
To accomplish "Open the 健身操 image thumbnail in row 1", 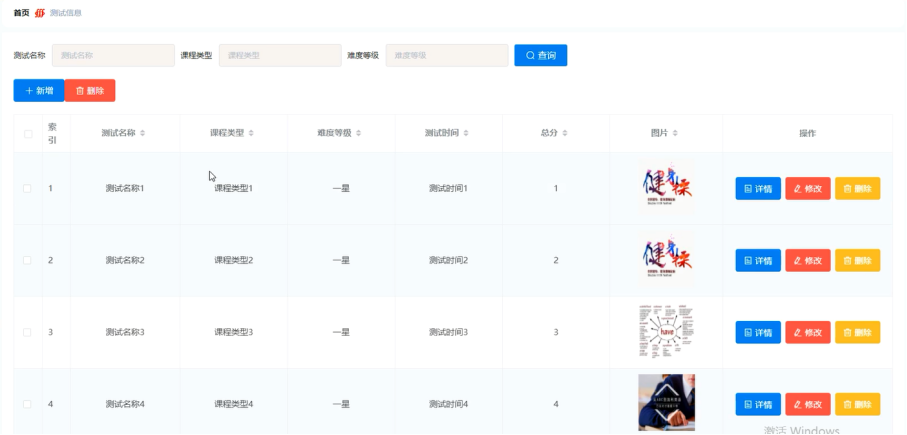I will click(666, 187).
